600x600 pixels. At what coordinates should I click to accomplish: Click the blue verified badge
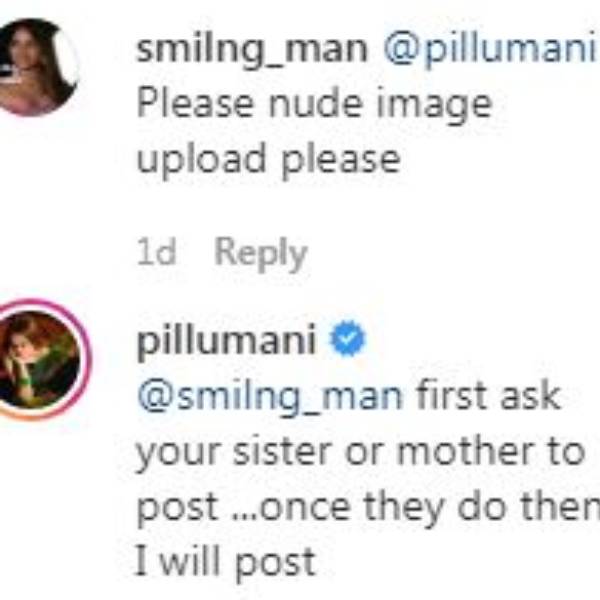(x=347, y=342)
